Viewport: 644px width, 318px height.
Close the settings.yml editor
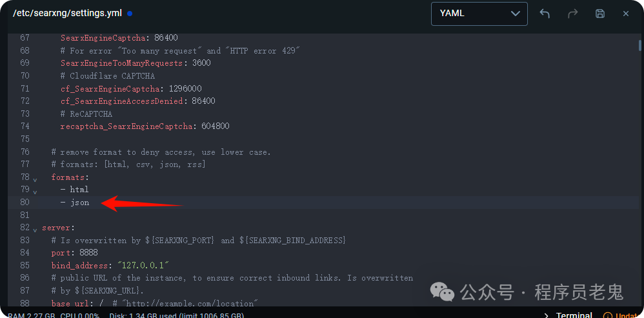(626, 14)
